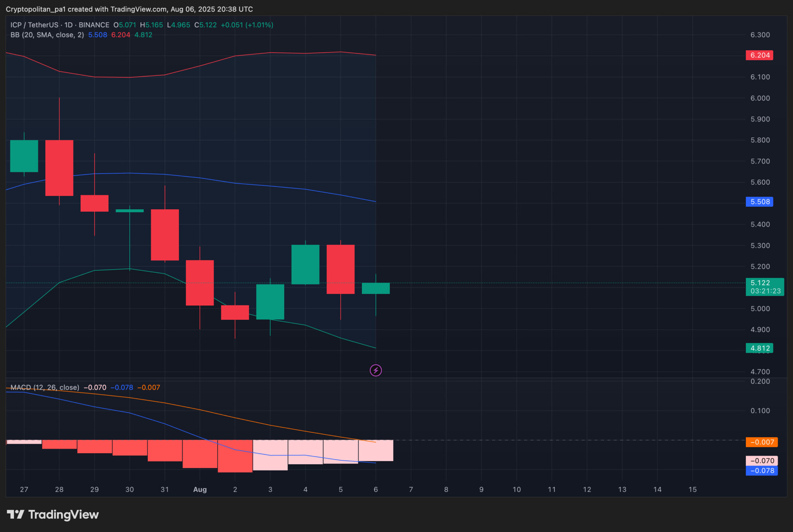Select date 28 on the time axis
Image resolution: width=793 pixels, height=532 pixels.
pos(59,489)
